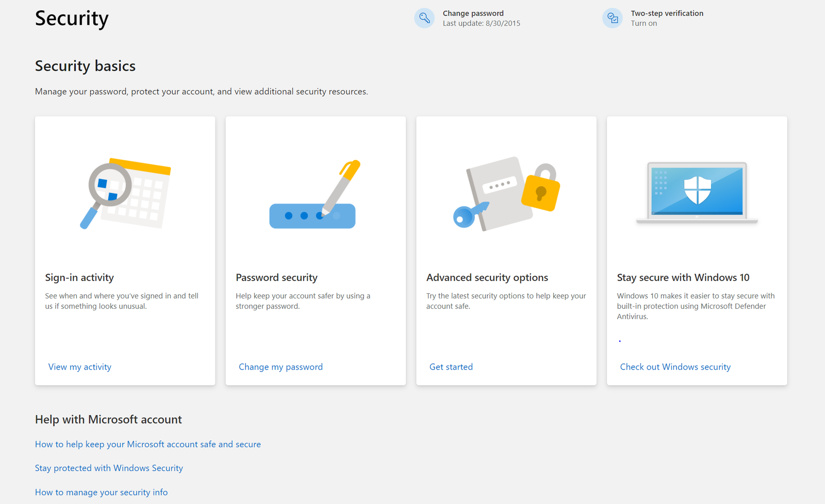This screenshot has width=825, height=504.
Task: Click the 'See when and where you've signed in' description
Action: point(122,301)
